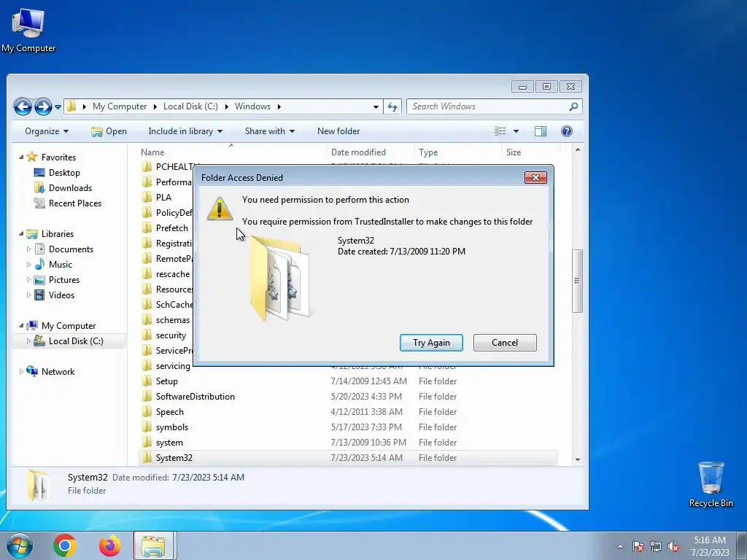Click file list scroll up arrow
Screen dimensions: 747x560
click(x=578, y=150)
